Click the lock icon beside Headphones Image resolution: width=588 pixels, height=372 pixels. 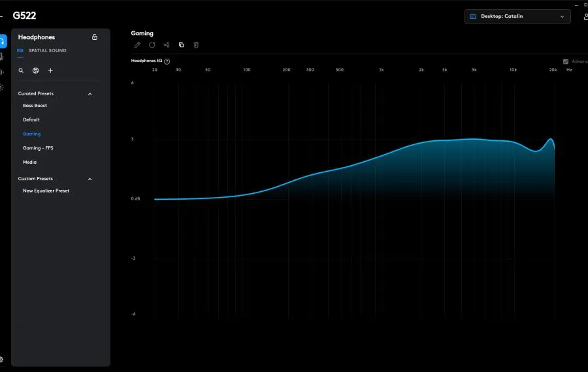click(95, 37)
